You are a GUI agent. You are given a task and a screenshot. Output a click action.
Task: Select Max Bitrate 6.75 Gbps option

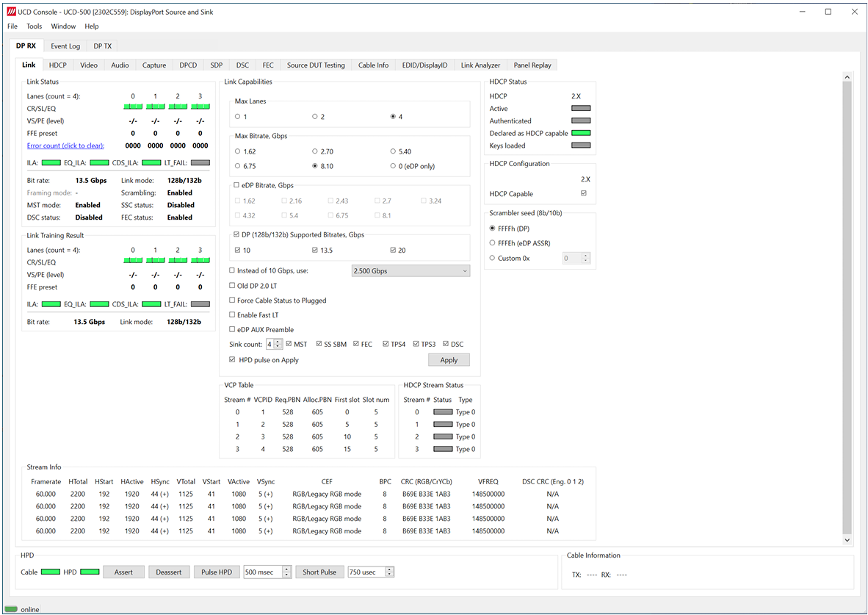click(x=237, y=166)
